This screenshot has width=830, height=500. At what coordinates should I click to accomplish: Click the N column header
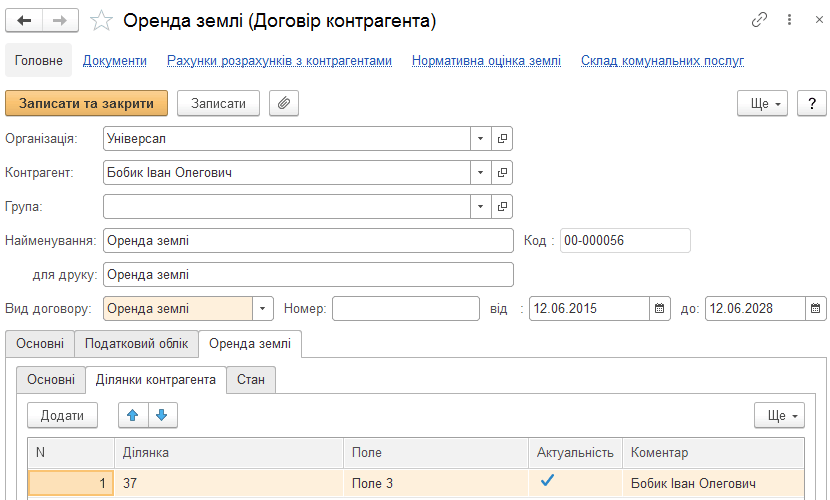71,453
